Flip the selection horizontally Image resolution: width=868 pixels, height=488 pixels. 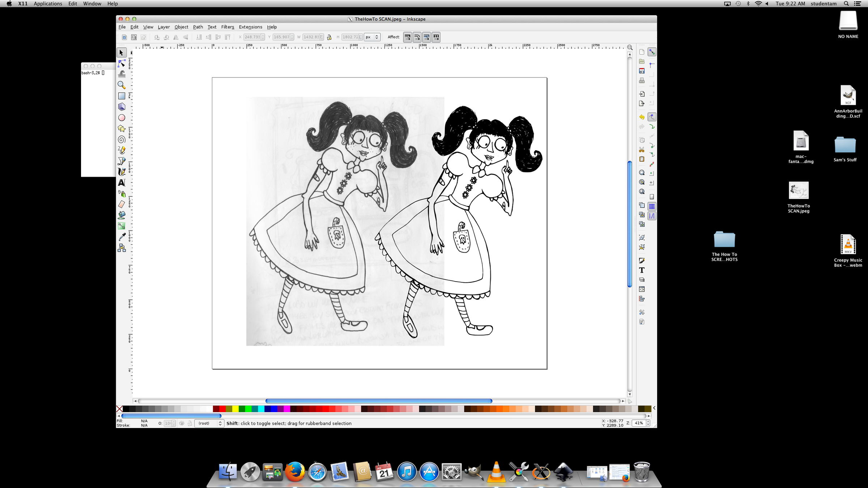(176, 37)
